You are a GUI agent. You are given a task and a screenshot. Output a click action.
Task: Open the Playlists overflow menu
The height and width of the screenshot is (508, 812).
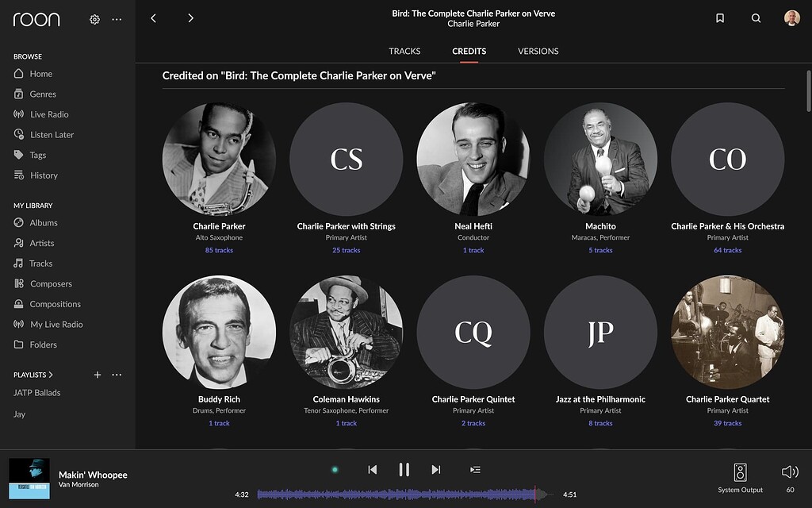coord(117,374)
